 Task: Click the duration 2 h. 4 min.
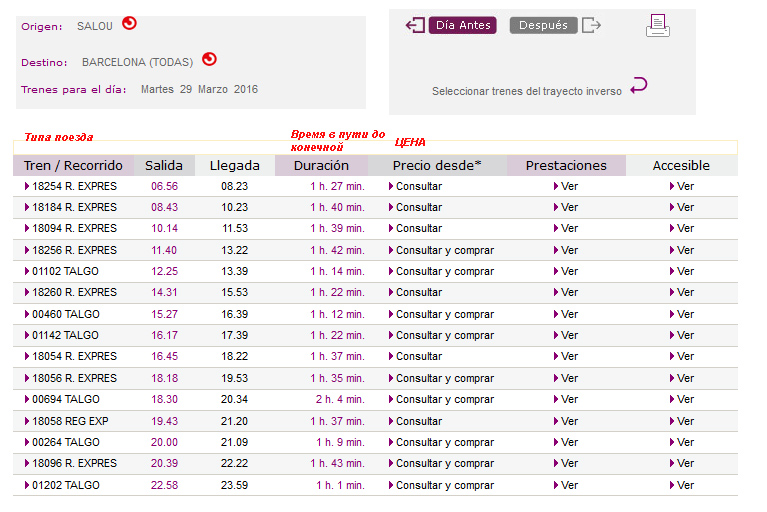pos(340,400)
